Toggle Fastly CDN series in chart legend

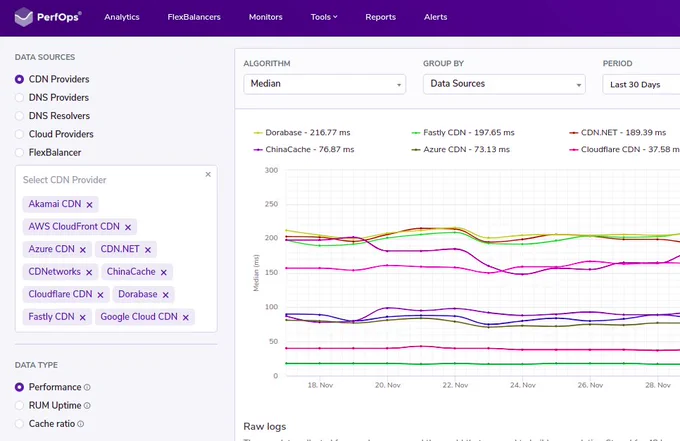point(463,133)
